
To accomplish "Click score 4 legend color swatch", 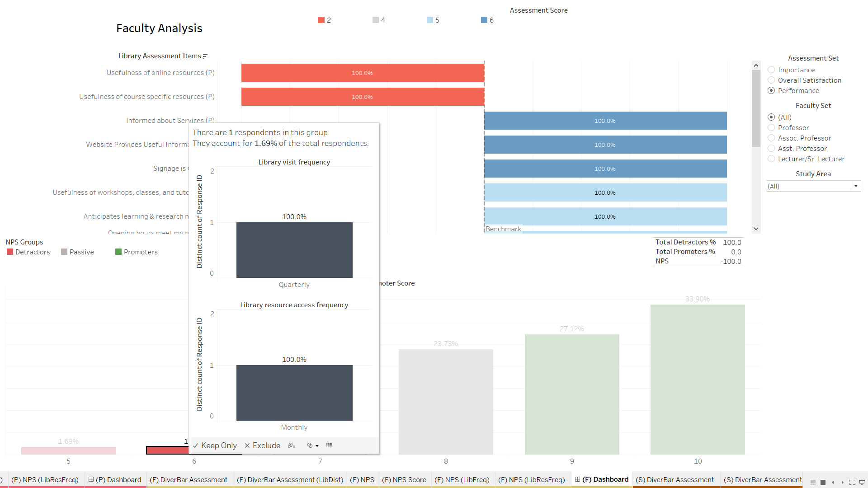I will (x=376, y=20).
